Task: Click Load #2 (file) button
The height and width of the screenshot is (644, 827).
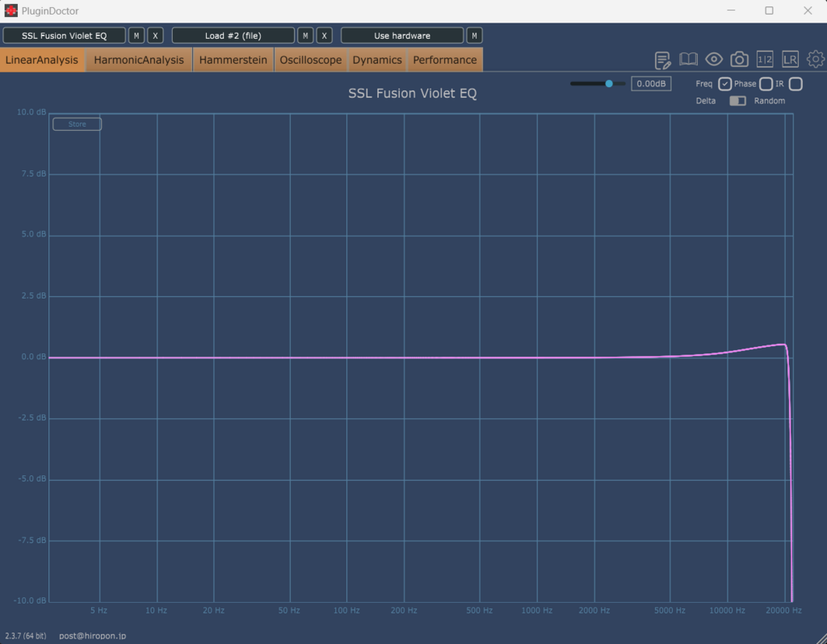Action: 233,36
